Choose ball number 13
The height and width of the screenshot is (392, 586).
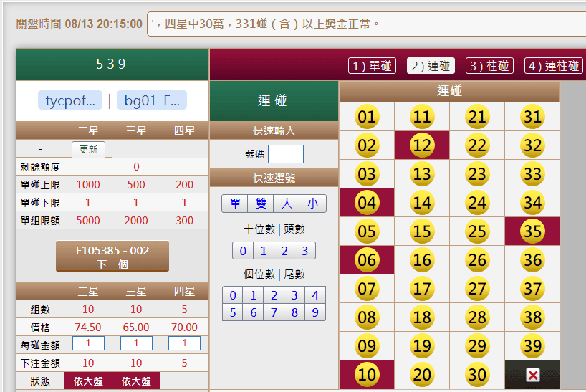click(x=422, y=174)
